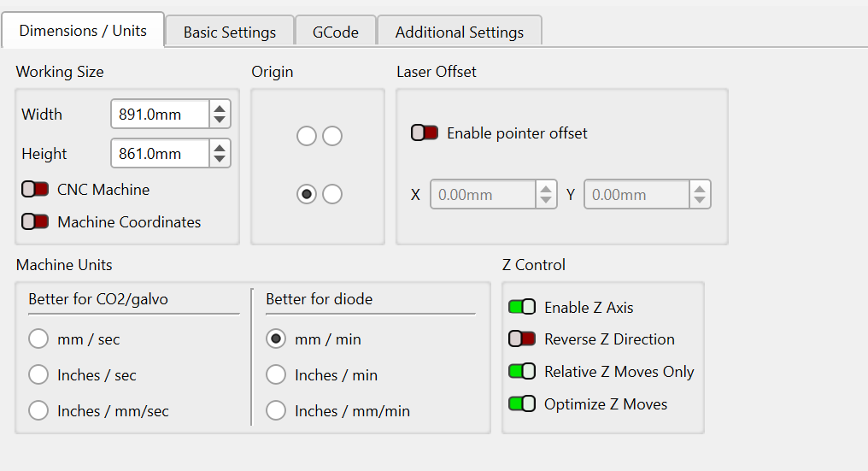Decrease Height with down arrow
Screen dimensions: 868x471
point(220,160)
